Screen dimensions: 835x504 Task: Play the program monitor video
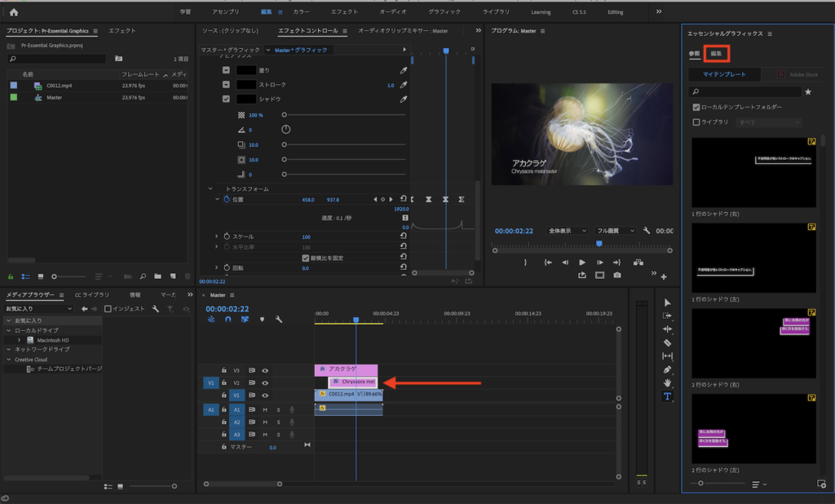pyautogui.click(x=581, y=263)
